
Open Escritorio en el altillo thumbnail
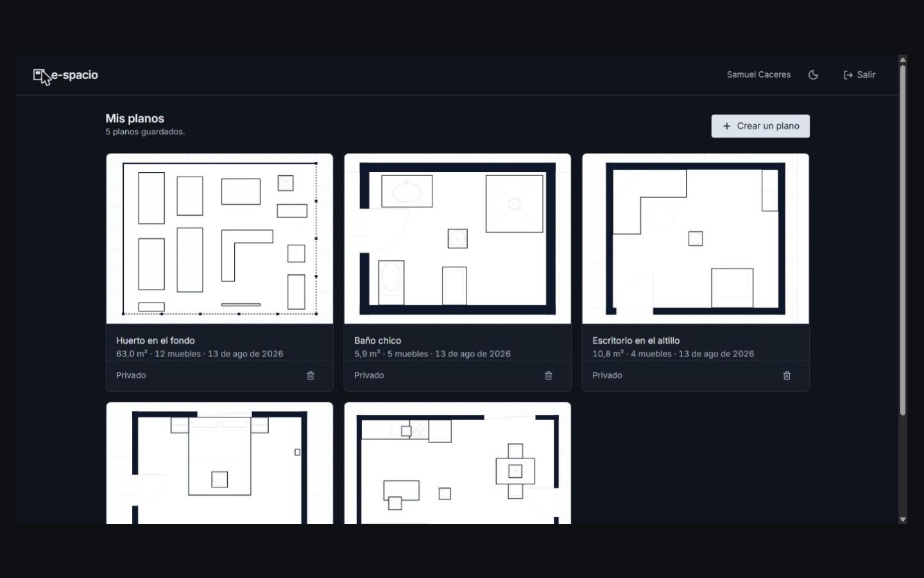click(x=696, y=239)
